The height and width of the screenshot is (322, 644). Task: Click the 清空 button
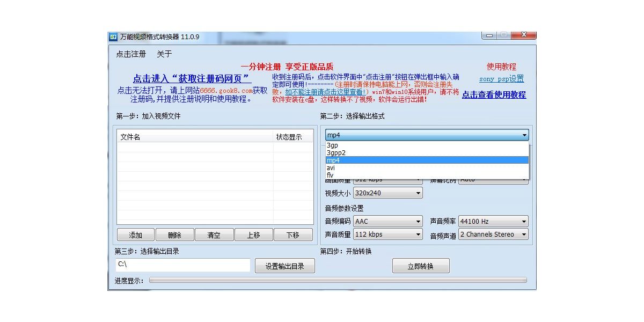point(214,235)
